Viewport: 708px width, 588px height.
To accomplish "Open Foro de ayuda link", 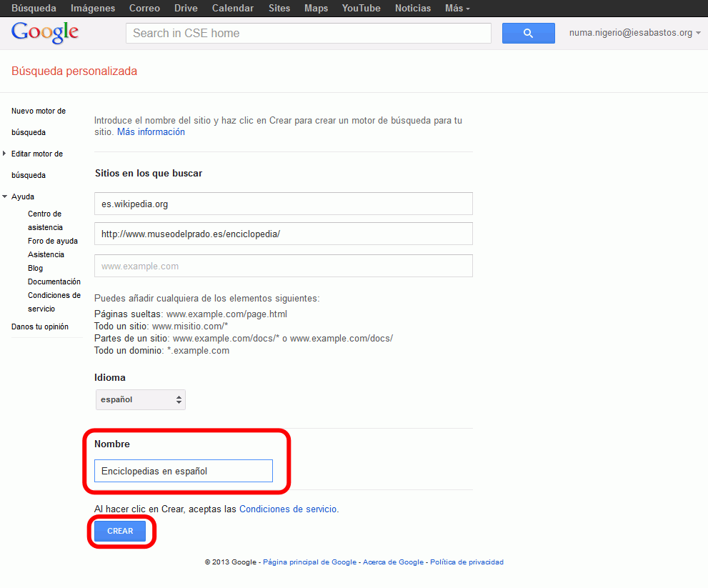I will [x=53, y=241].
